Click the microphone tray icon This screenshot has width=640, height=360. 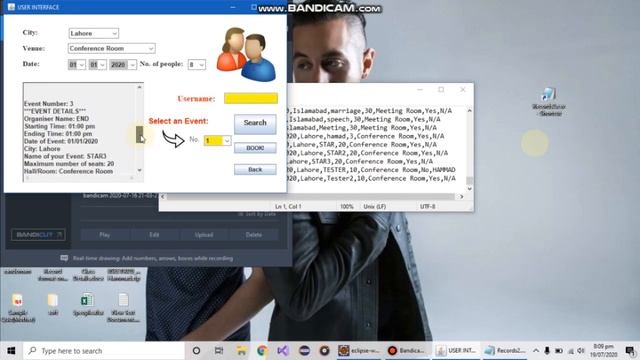[547, 351]
